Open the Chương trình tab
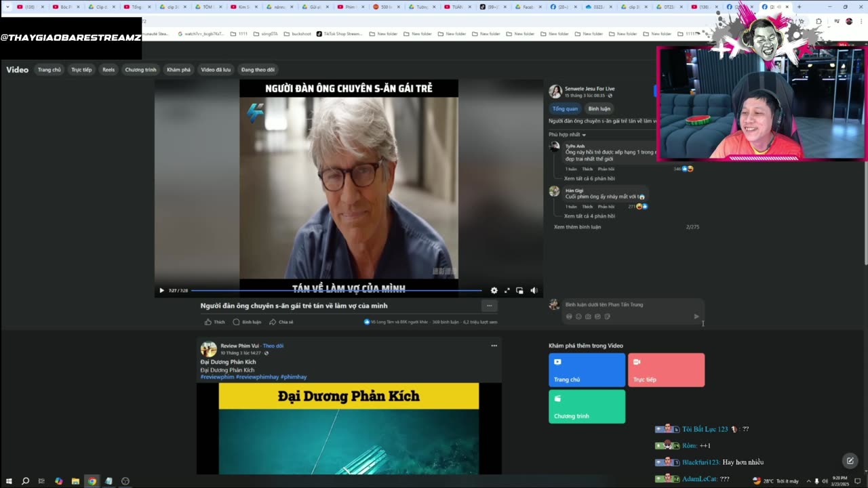868x488 pixels. pos(140,70)
